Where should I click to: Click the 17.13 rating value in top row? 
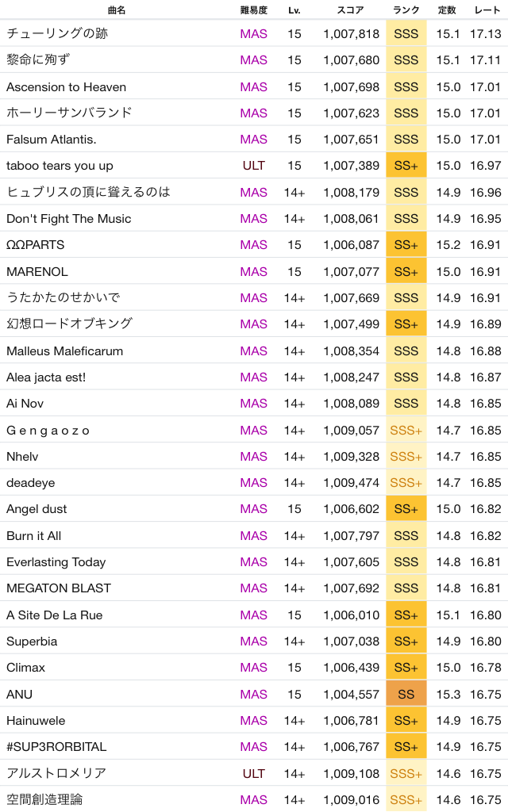485,34
